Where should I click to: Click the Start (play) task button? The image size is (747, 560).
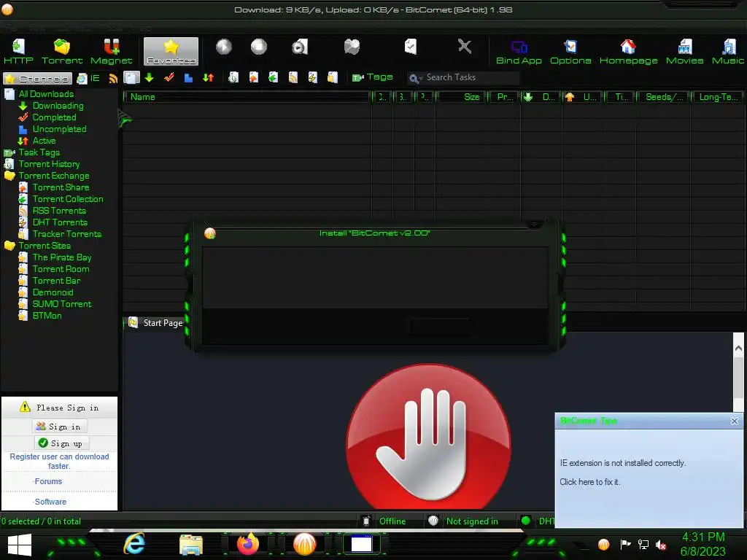(x=223, y=47)
